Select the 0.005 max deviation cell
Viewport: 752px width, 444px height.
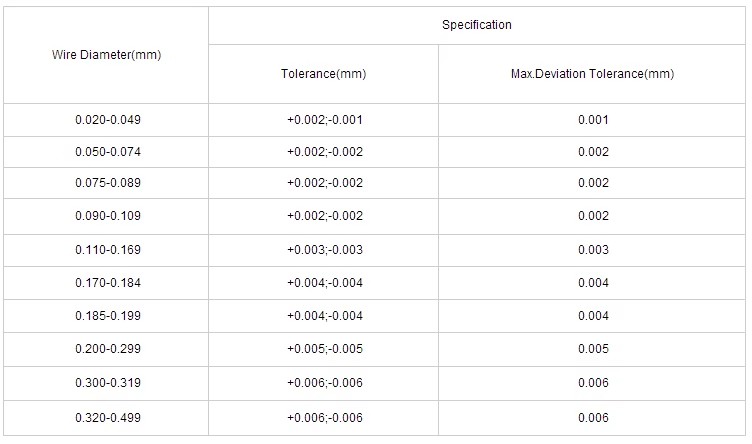click(x=592, y=349)
